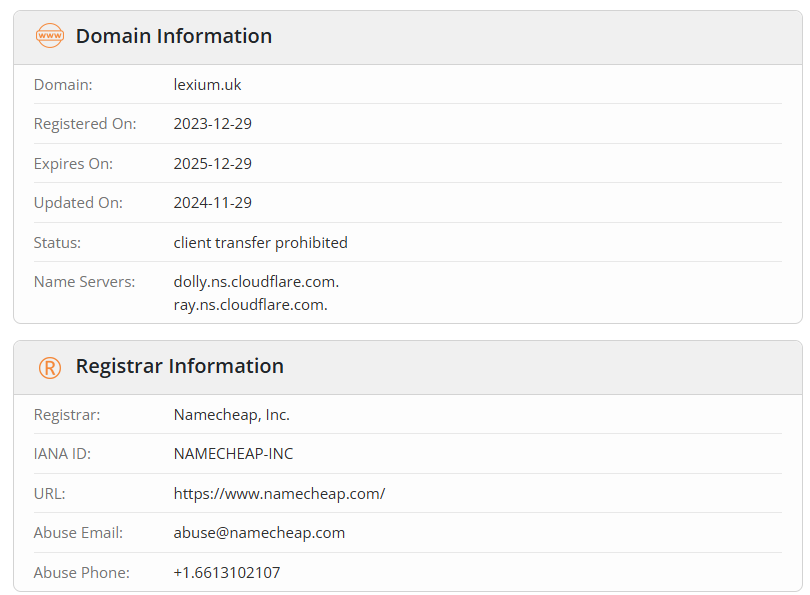
Task: Click the ray.ns.cloudflare.com name server
Action: point(251,305)
